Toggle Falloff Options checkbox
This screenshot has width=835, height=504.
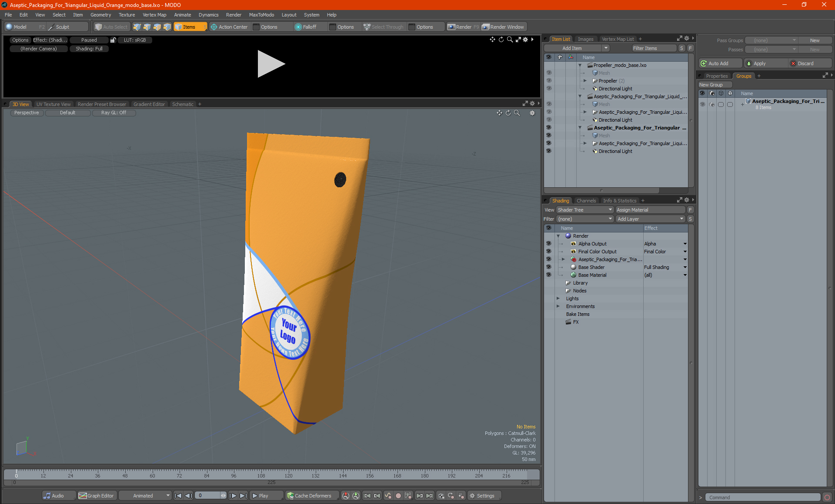[x=333, y=27]
